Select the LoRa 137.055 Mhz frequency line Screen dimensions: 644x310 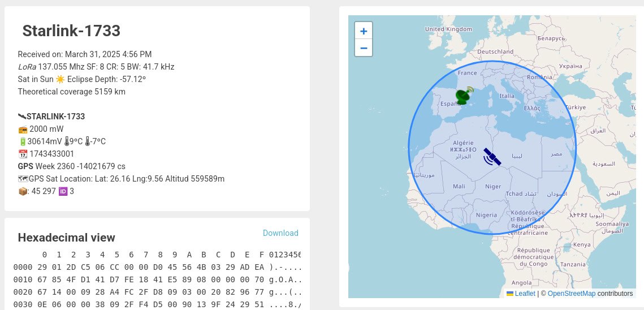[x=96, y=67]
